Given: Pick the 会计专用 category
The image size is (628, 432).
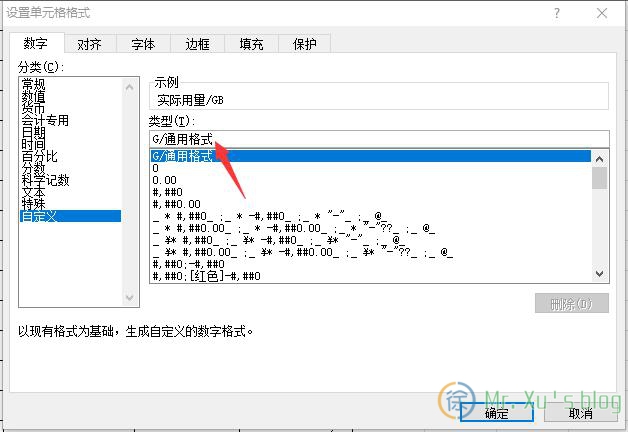Looking at the screenshot, I should (45, 120).
